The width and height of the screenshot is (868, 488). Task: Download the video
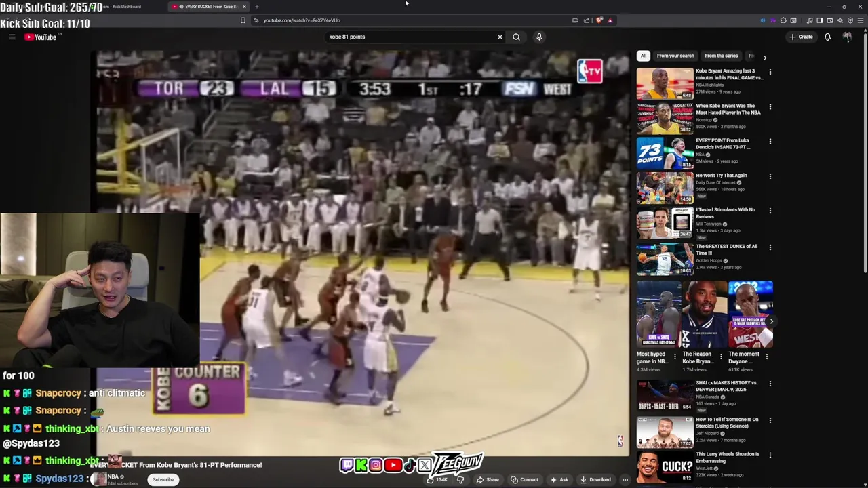[596, 480]
